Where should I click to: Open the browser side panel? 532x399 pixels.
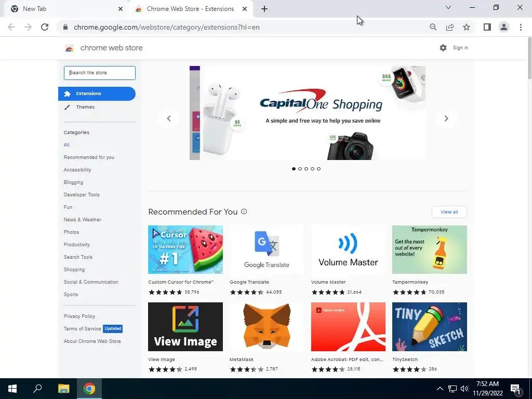point(487,27)
